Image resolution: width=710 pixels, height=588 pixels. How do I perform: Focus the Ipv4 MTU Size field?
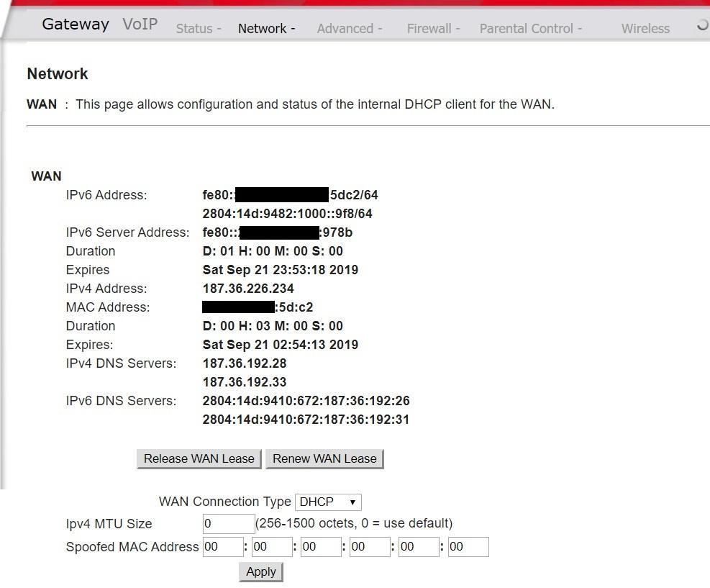pyautogui.click(x=228, y=523)
